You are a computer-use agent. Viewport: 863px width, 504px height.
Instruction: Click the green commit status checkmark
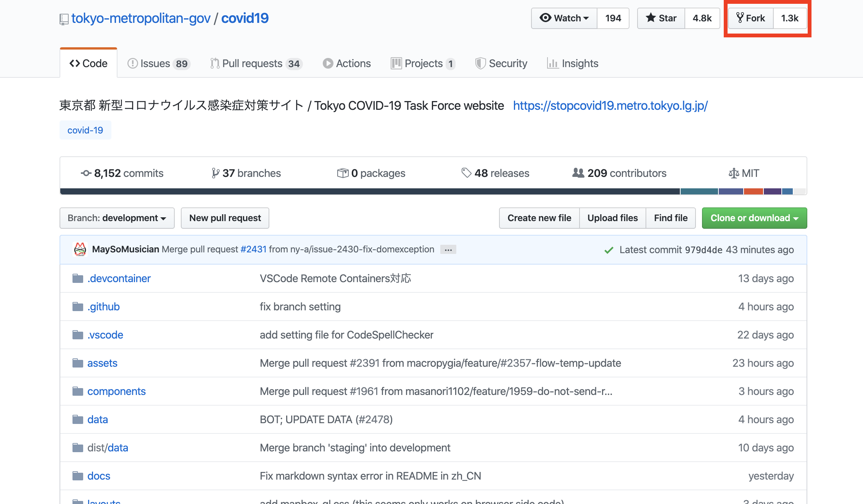pos(609,250)
